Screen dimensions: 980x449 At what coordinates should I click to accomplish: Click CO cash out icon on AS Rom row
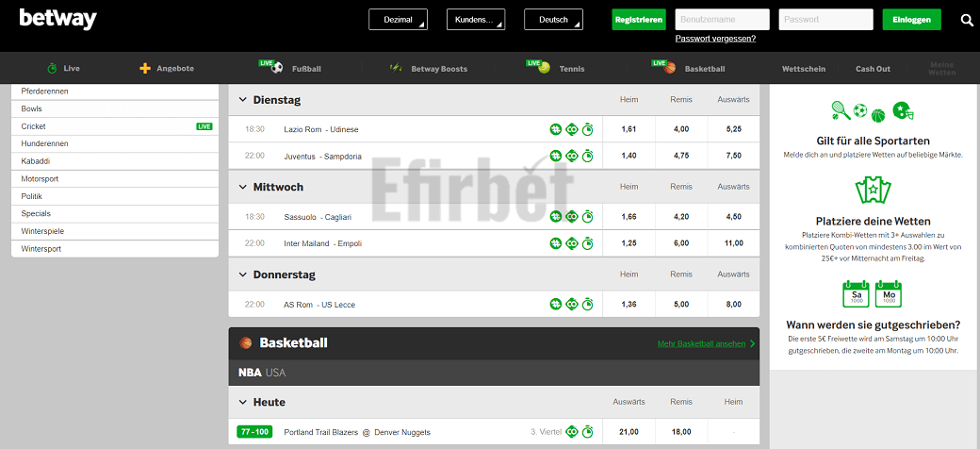[572, 305]
